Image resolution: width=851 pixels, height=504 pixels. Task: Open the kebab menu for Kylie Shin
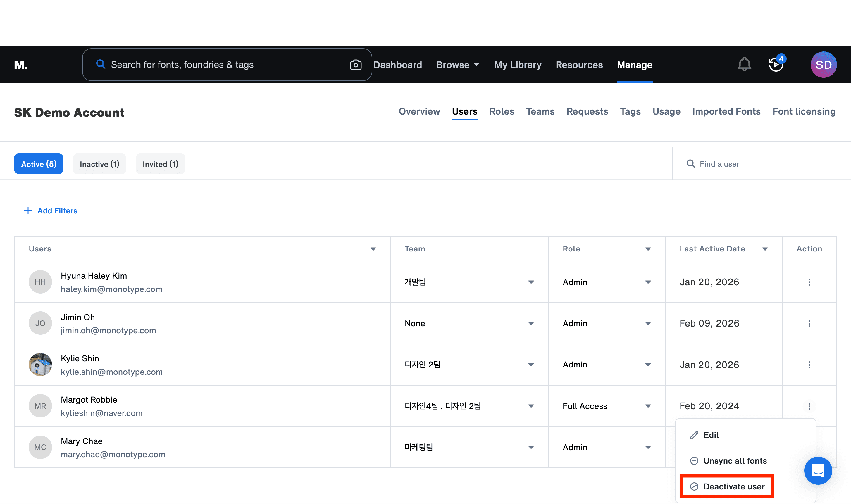(809, 365)
